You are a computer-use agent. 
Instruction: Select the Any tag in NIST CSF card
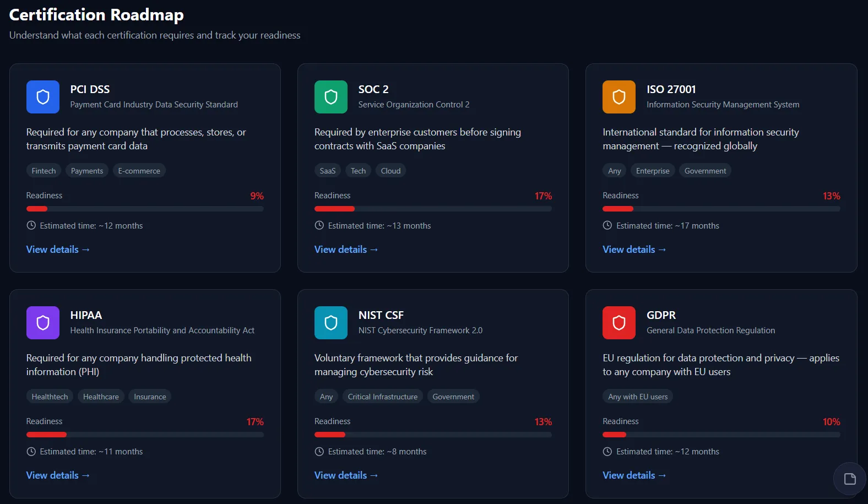(327, 397)
